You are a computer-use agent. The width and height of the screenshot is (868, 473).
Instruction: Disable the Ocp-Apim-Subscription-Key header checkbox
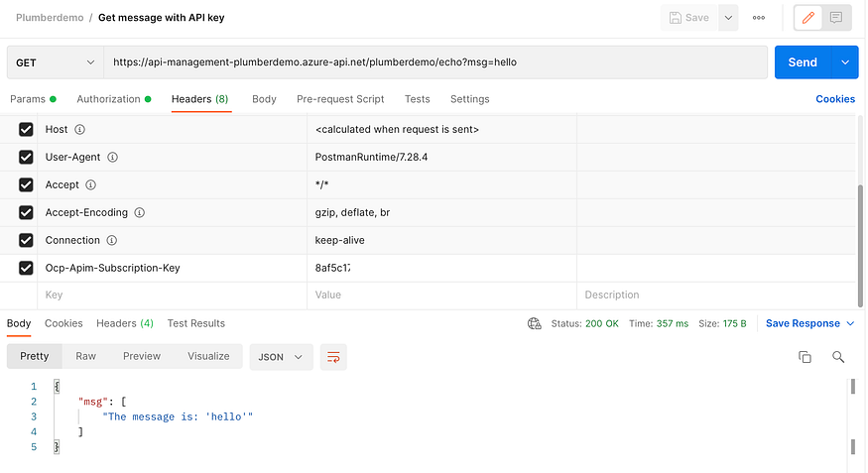pyautogui.click(x=26, y=268)
